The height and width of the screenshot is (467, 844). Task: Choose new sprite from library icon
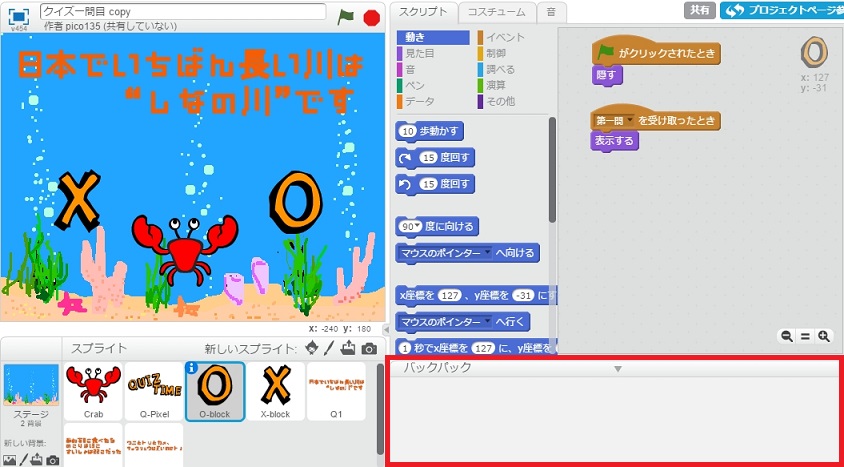click(x=312, y=349)
